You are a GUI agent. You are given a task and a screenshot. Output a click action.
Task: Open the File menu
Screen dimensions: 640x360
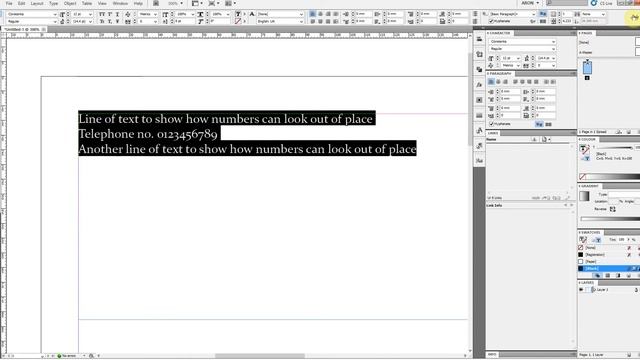coord(9,3)
